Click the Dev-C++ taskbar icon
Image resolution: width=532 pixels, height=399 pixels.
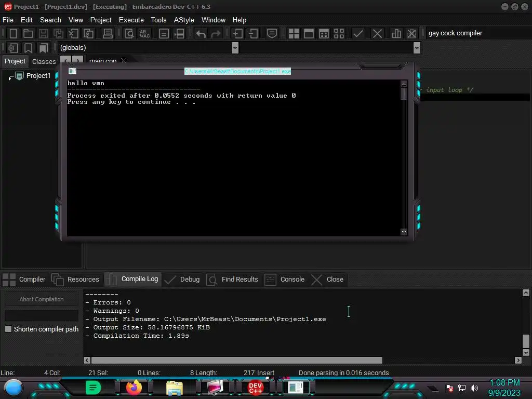click(x=256, y=387)
